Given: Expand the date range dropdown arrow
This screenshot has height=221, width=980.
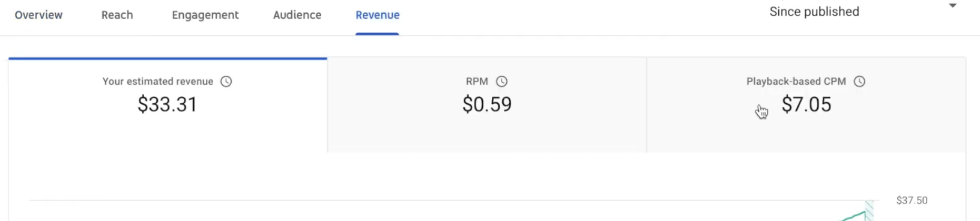Looking at the screenshot, I should click(x=952, y=6).
